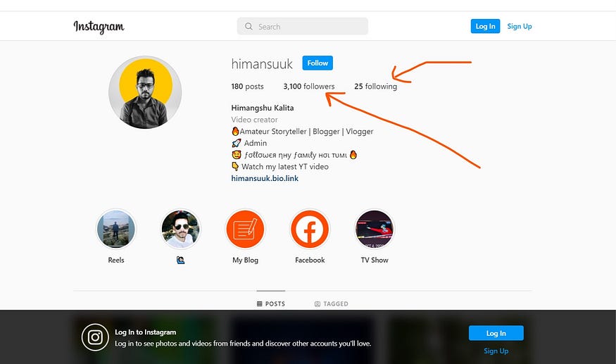Click the Instagram logo in the header
This screenshot has height=364, width=616.
99,27
